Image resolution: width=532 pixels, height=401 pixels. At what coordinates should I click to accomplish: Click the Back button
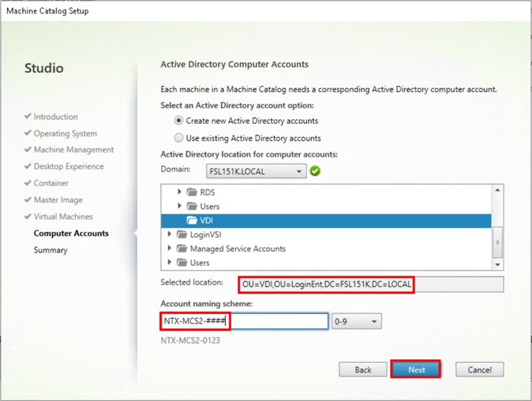362,369
